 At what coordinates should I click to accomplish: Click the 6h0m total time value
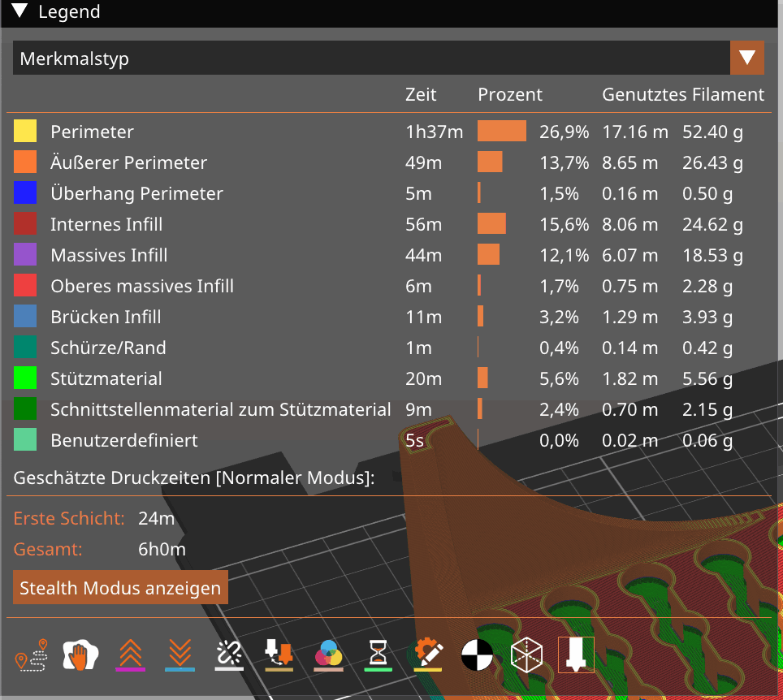(162, 549)
